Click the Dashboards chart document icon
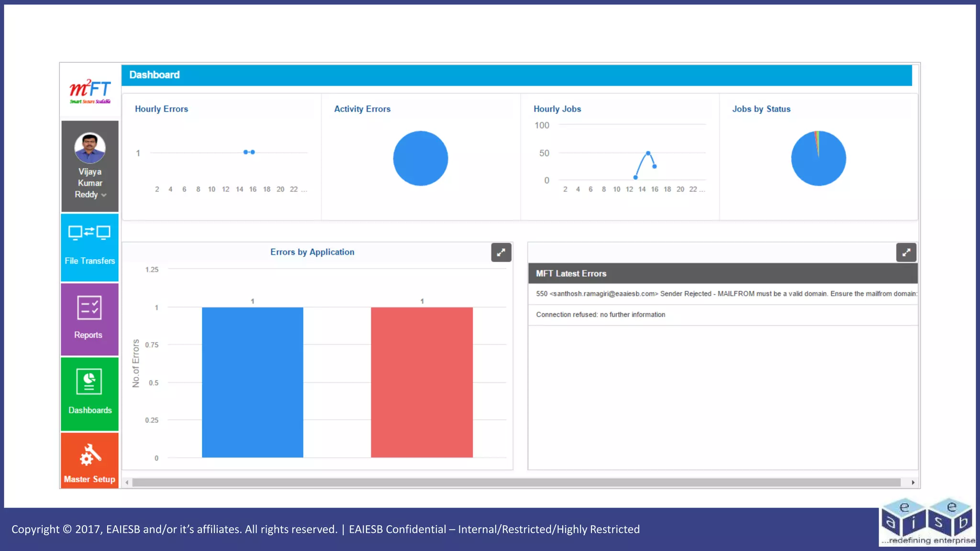The height and width of the screenshot is (551, 980). (x=89, y=382)
